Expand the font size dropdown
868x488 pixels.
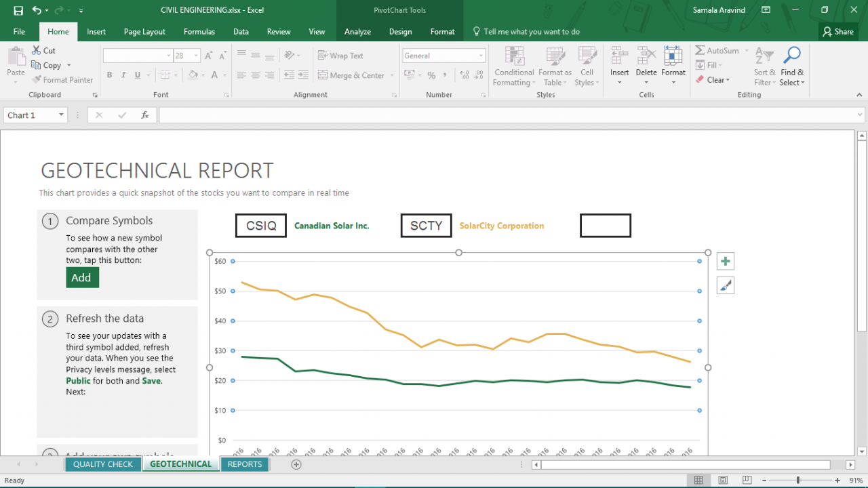tap(197, 56)
